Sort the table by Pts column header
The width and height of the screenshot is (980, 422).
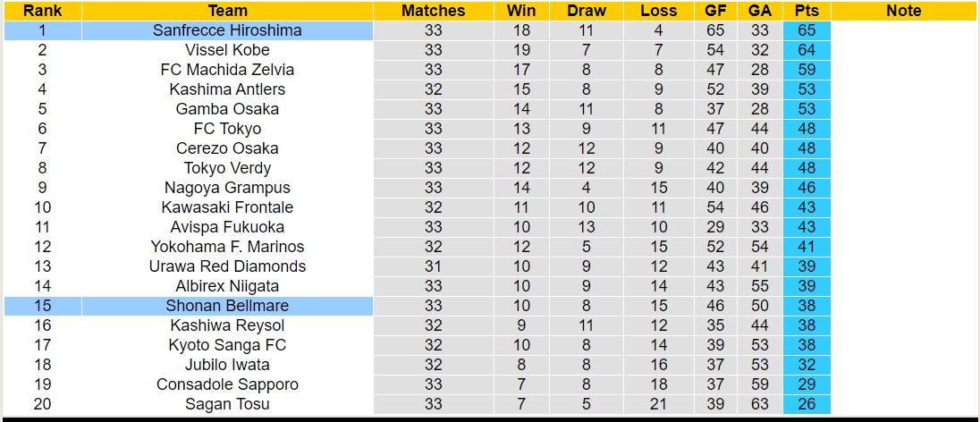(806, 11)
